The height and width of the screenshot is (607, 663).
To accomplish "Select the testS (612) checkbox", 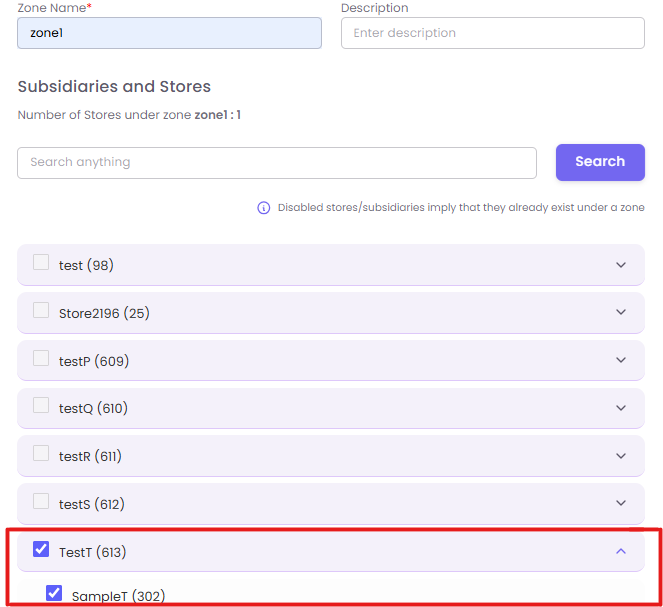I will click(x=41, y=501).
